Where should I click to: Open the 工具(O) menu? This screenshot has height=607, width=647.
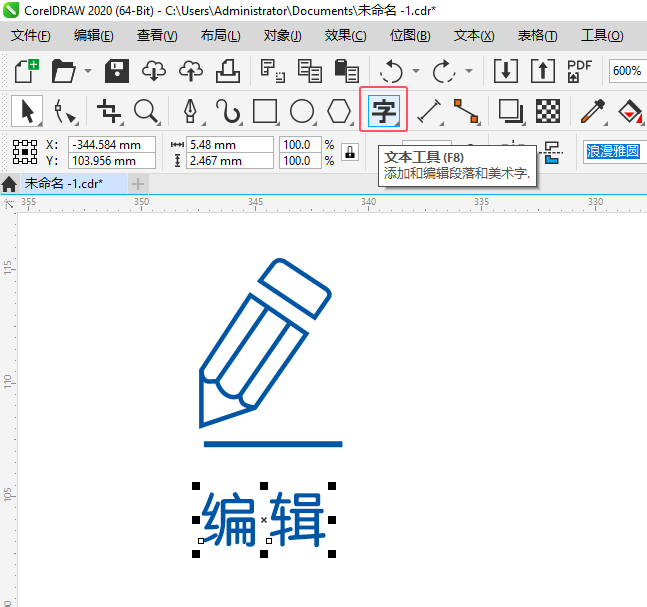click(602, 35)
